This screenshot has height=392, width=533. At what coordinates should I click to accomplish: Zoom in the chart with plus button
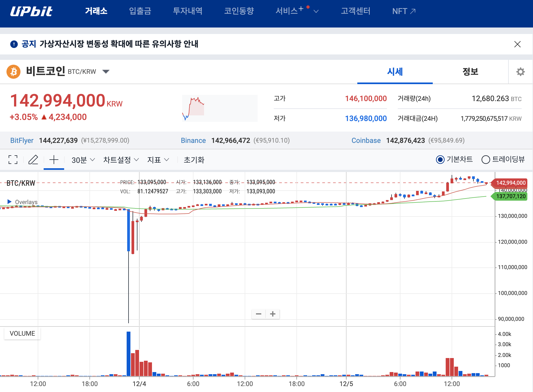click(273, 314)
